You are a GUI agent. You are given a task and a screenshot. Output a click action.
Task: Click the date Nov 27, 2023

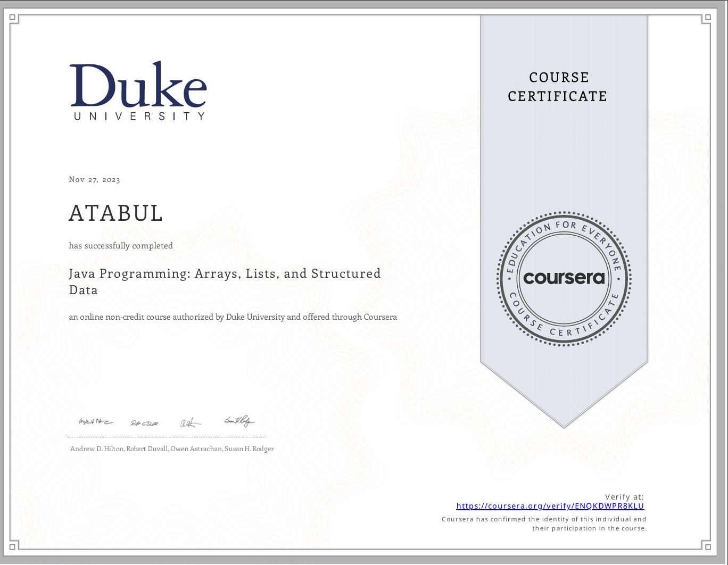click(95, 180)
